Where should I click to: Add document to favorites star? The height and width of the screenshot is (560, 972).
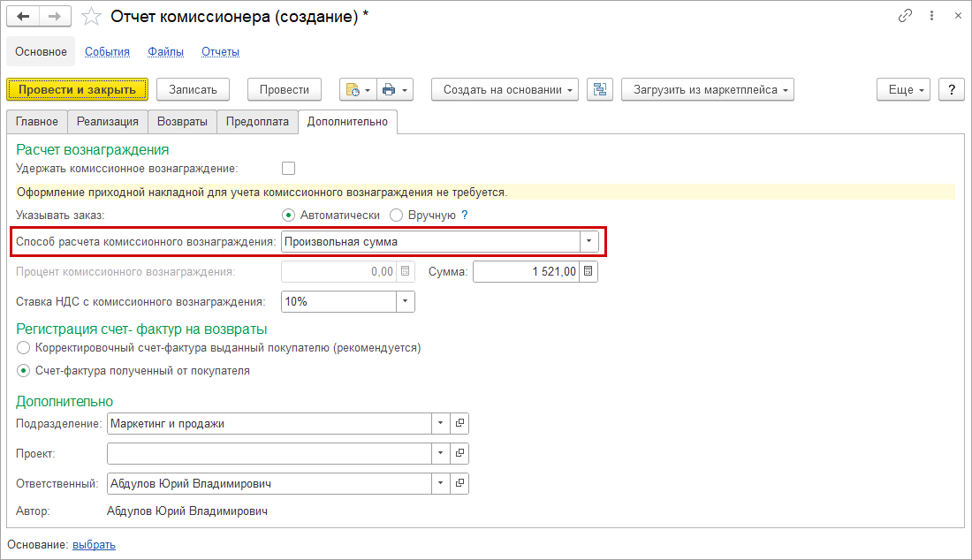tap(90, 17)
